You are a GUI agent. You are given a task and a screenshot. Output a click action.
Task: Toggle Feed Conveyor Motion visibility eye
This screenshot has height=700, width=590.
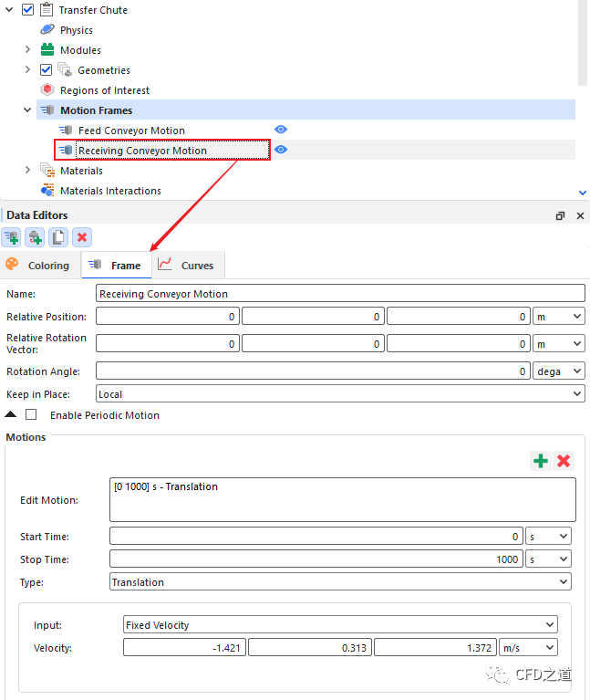(x=281, y=130)
